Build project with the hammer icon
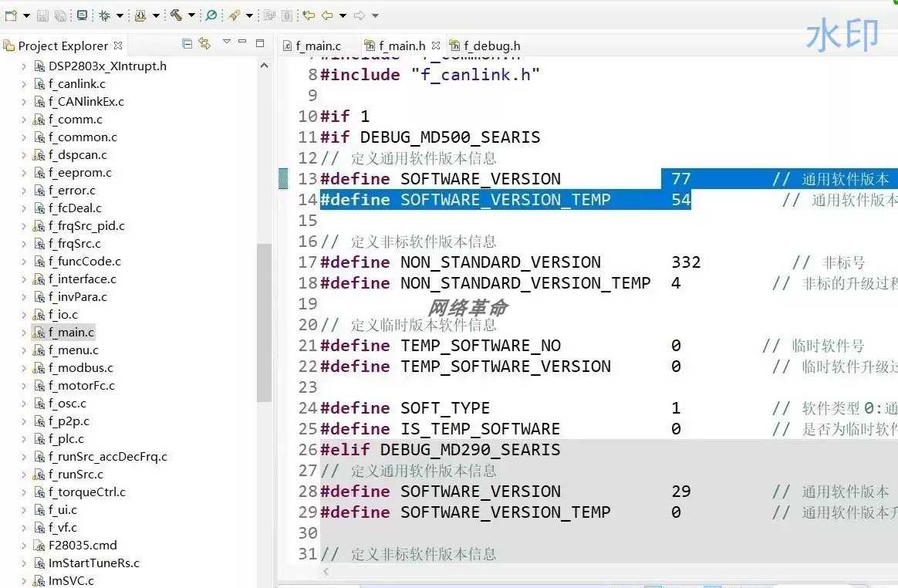Viewport: 898px width, 588px height. point(176,15)
